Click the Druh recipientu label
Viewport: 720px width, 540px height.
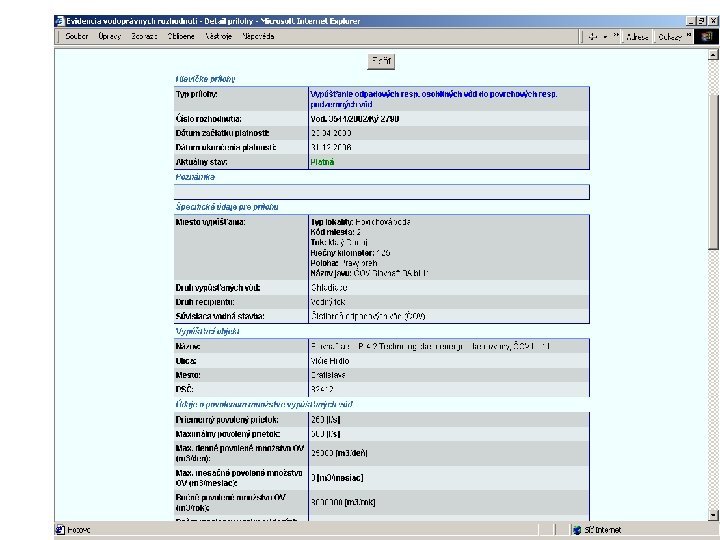(x=205, y=302)
